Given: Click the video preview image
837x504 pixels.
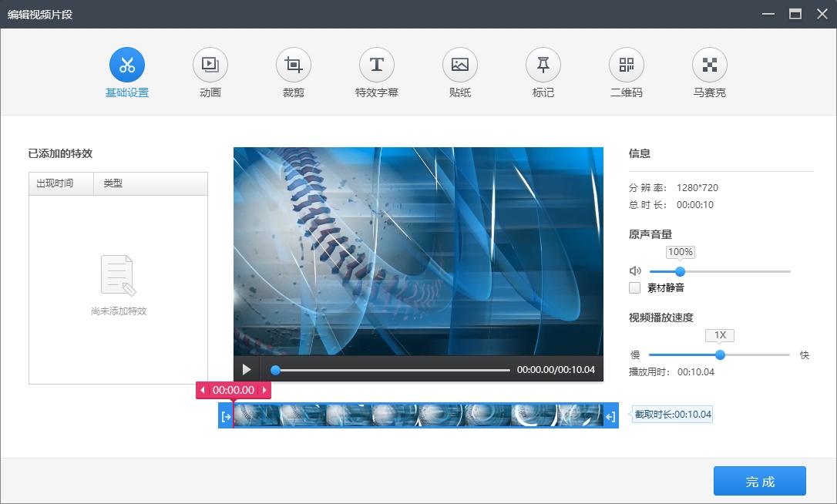Looking at the screenshot, I should pos(418,251).
